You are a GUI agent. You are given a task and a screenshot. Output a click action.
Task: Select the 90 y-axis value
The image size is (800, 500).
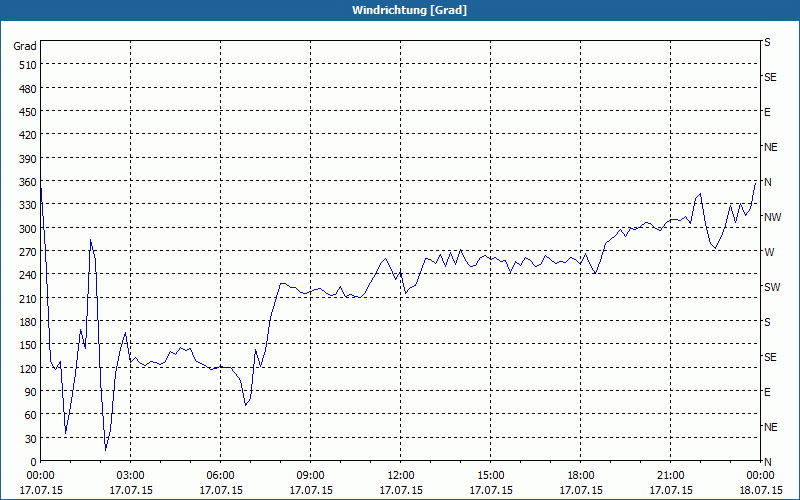(x=31, y=392)
